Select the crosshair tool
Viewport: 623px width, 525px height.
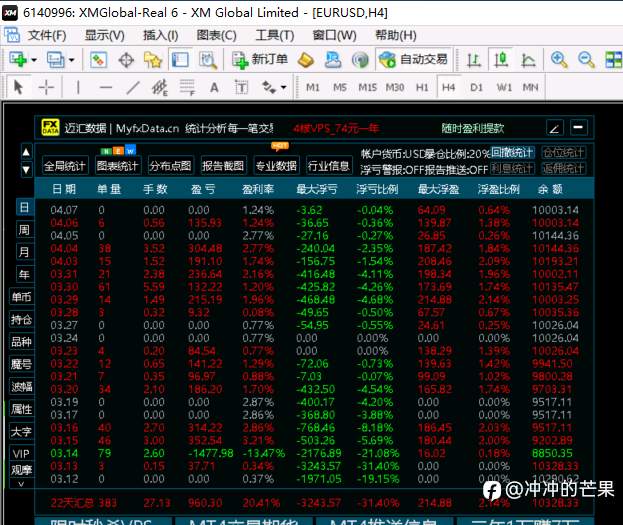click(46, 87)
